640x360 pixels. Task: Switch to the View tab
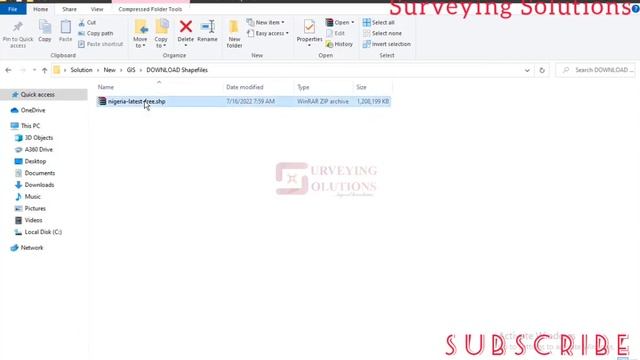pyautogui.click(x=97, y=9)
